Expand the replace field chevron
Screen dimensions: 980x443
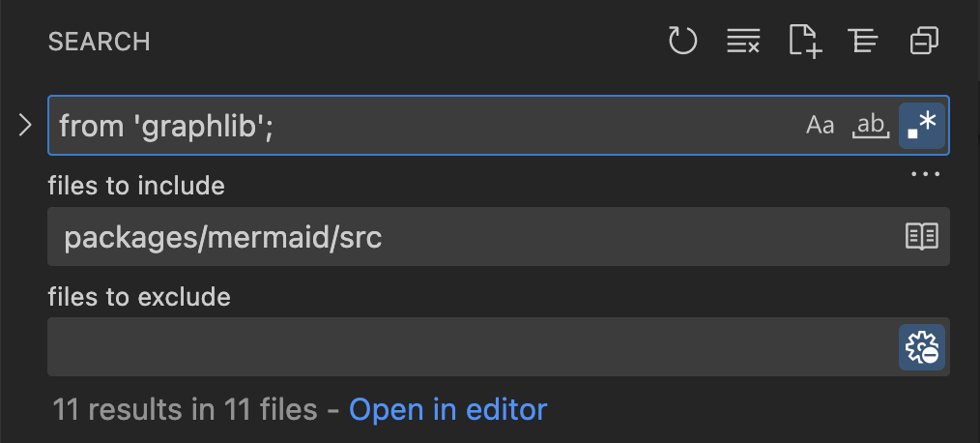tap(25, 125)
